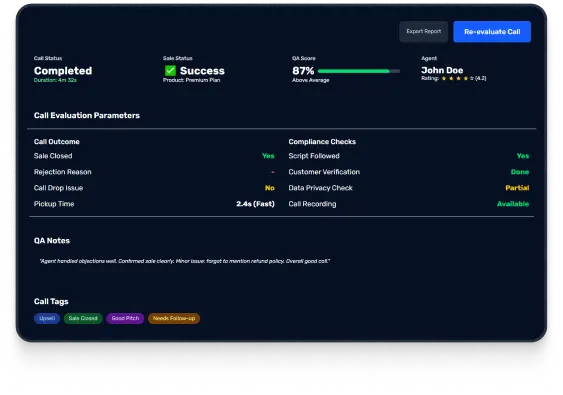Viewport: 563px width, 395px height.
Task: Click the 'Compliance Checks' heading
Action: (x=322, y=141)
